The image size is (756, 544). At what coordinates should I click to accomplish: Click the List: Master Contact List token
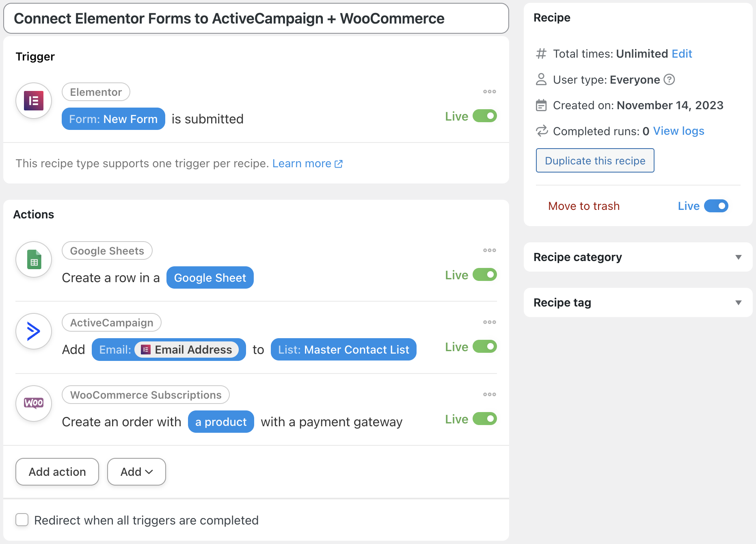tap(343, 350)
